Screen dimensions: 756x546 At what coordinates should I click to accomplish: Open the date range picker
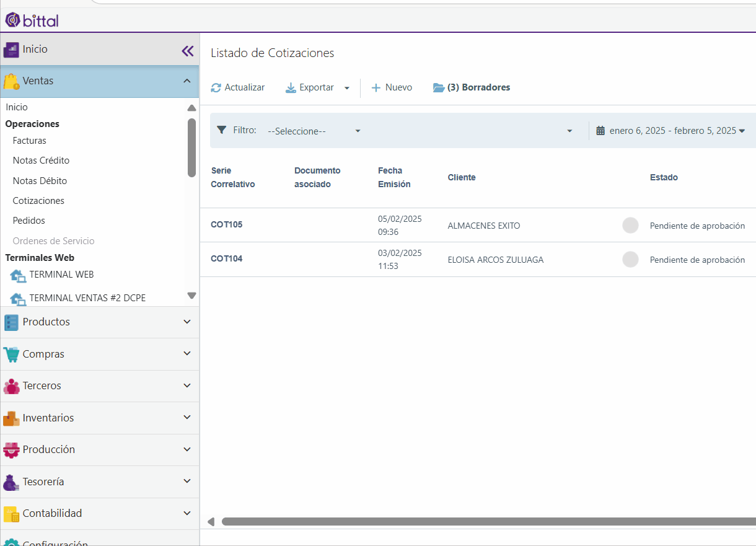tap(670, 131)
